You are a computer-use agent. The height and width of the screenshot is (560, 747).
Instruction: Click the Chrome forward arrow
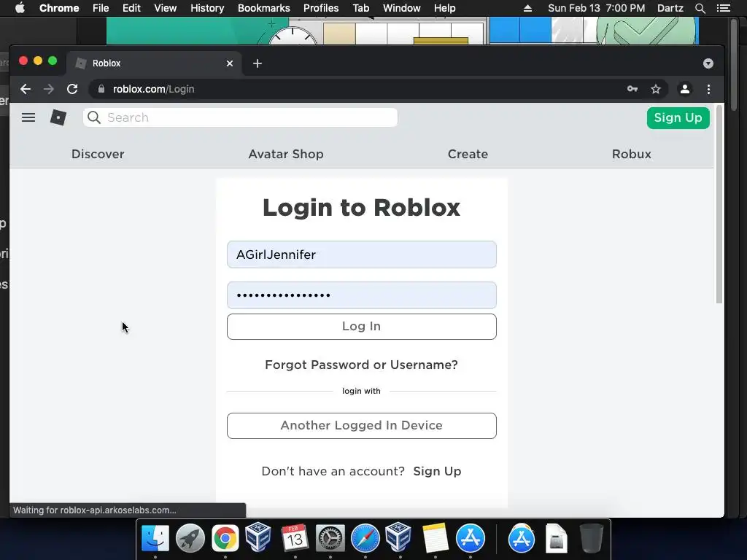click(49, 89)
